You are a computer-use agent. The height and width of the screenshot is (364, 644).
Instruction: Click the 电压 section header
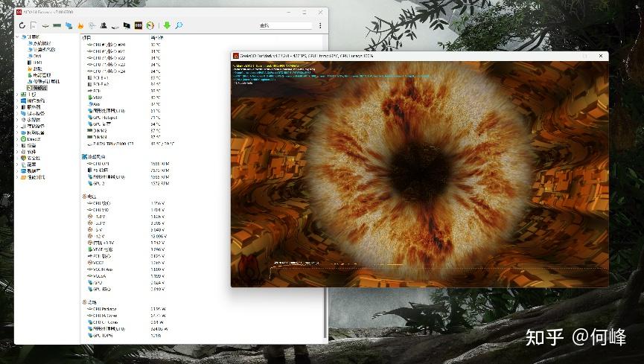(x=92, y=197)
